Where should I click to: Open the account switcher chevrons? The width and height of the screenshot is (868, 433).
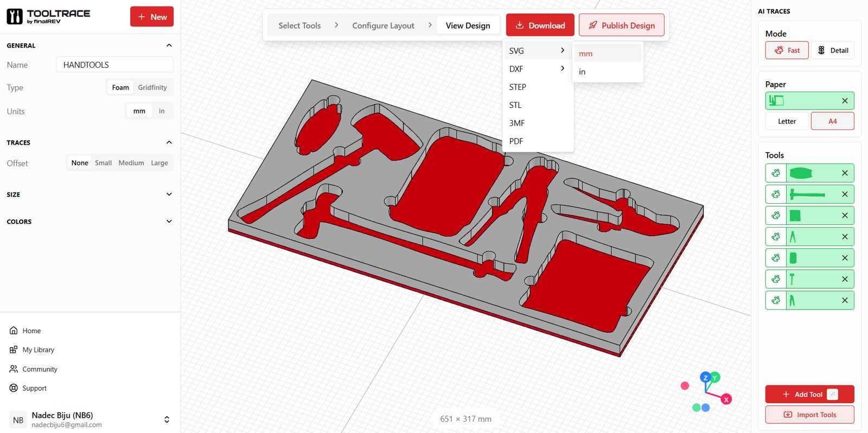[x=167, y=419]
